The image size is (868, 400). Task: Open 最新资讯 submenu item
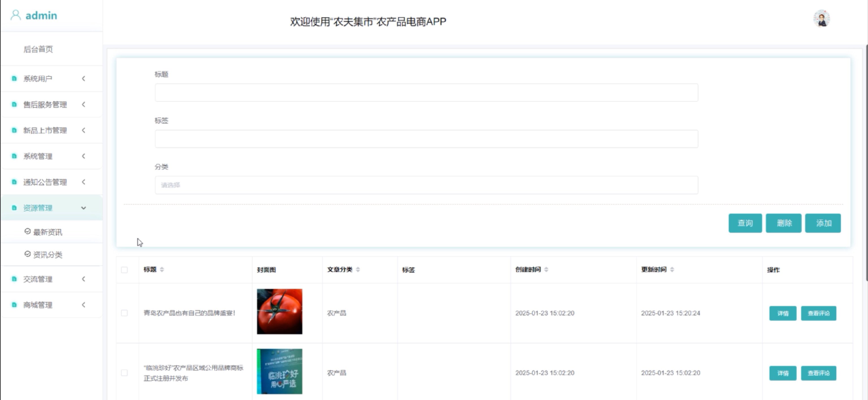coord(47,232)
